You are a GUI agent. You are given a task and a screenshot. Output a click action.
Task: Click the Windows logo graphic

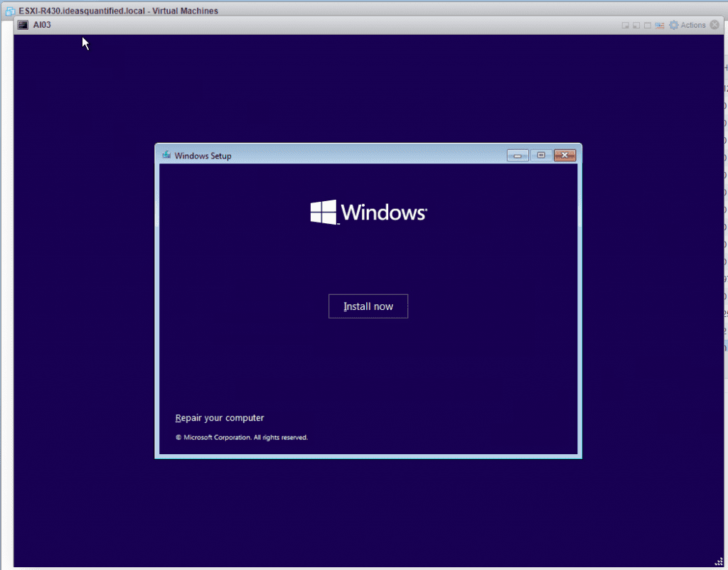click(x=369, y=212)
